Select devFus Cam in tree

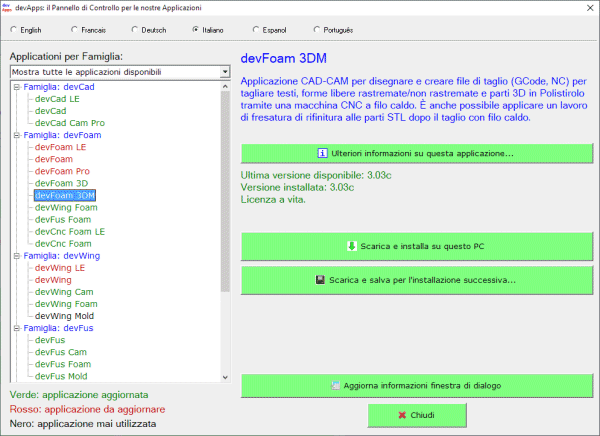[61, 352]
